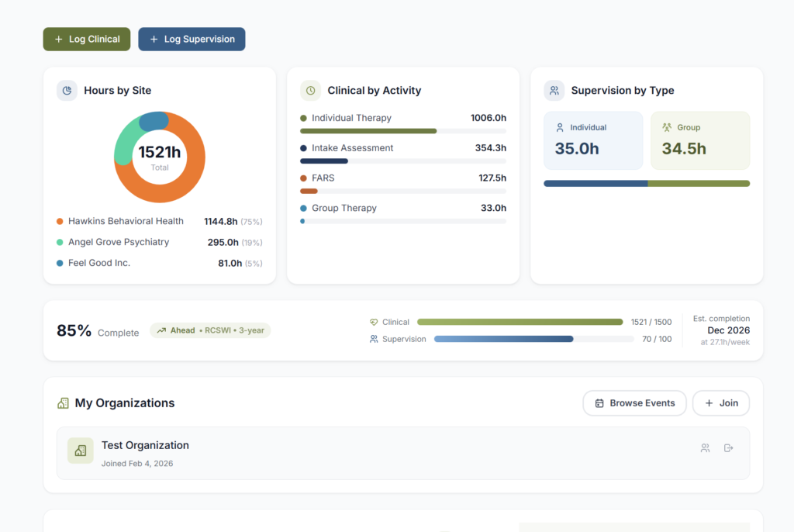This screenshot has height=532, width=794.
Task: Click the clock icon beside Clinical by Activity
Action: pos(310,91)
